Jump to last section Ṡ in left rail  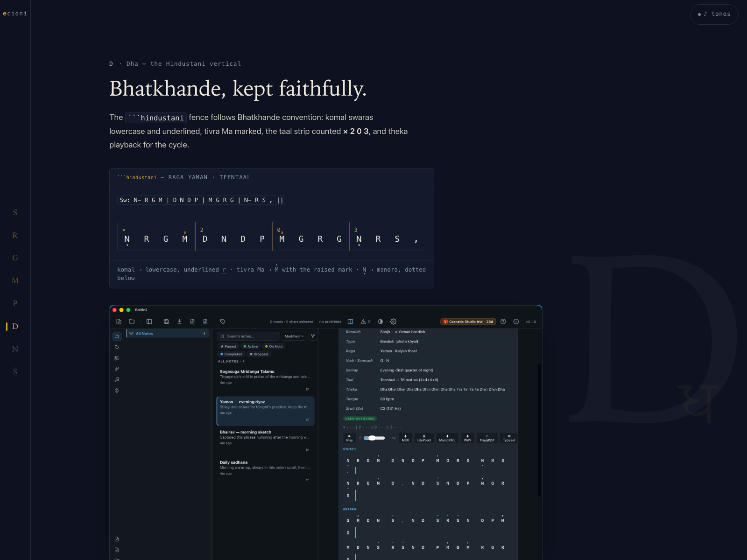point(15,371)
